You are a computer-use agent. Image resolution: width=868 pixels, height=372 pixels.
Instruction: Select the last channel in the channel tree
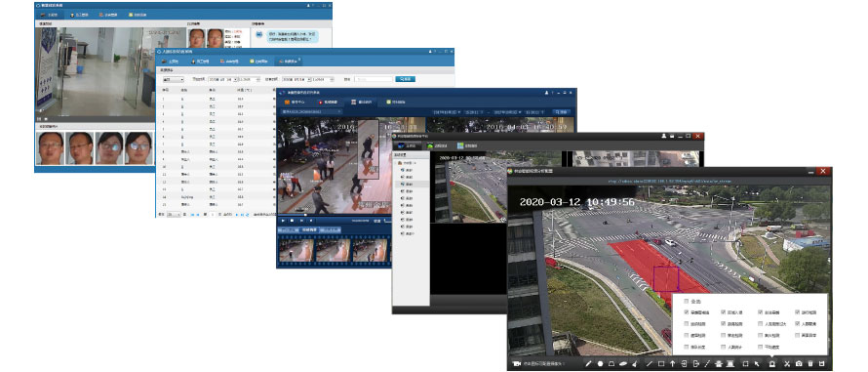click(409, 233)
